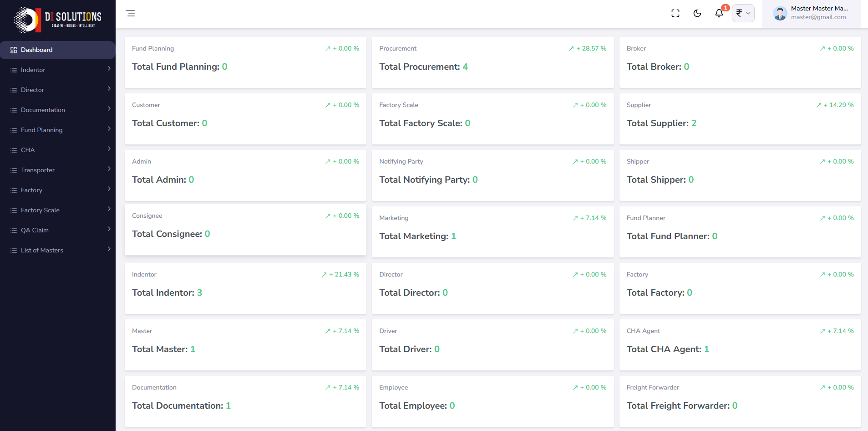Expand the Fund Planning chevron in the sidebar

pyautogui.click(x=109, y=129)
